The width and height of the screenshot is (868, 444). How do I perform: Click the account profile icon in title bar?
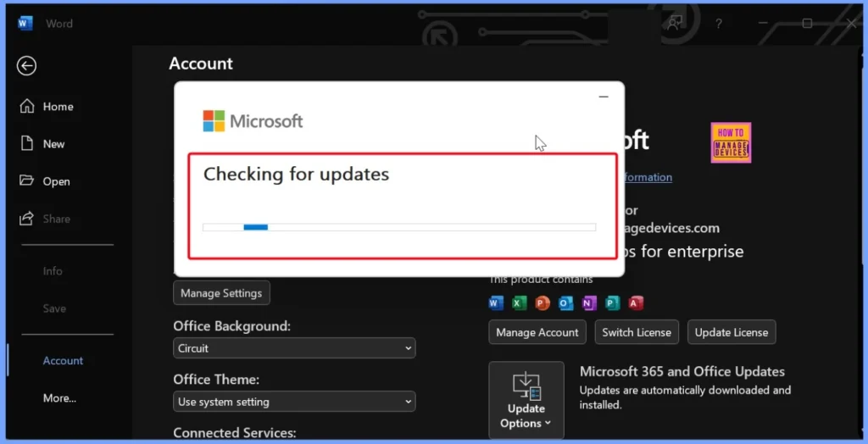pyautogui.click(x=674, y=23)
